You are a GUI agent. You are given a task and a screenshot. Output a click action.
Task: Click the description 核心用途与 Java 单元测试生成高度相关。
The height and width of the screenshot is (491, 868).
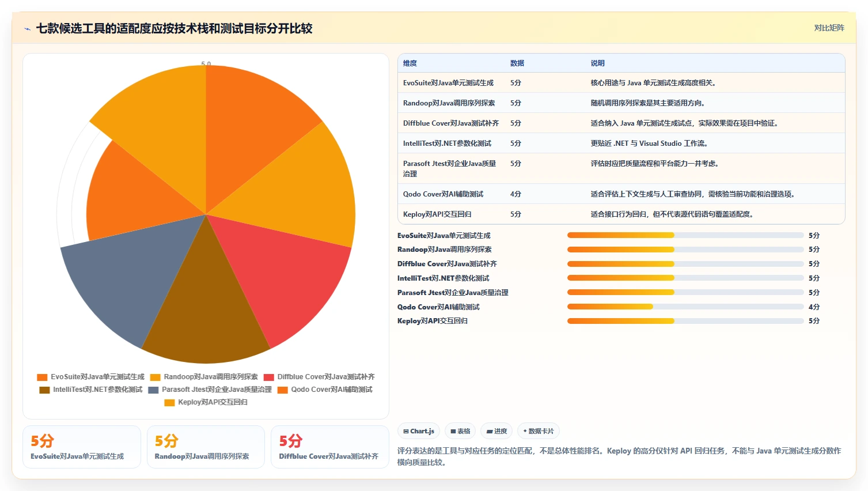654,83
